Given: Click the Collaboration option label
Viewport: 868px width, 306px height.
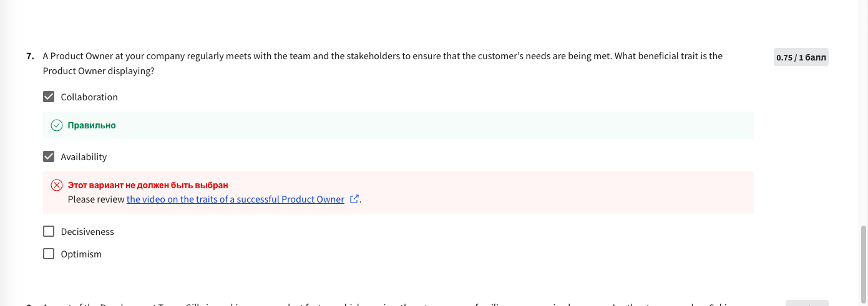Looking at the screenshot, I should (x=89, y=97).
